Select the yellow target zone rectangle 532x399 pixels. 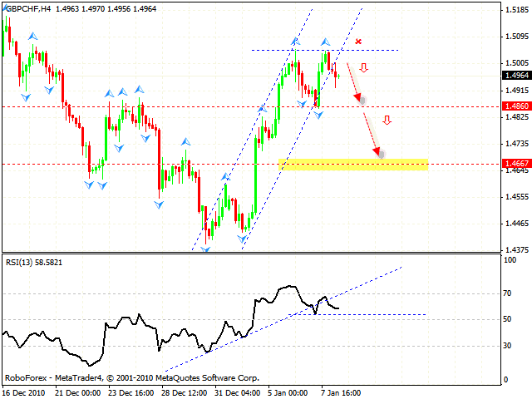(353, 165)
